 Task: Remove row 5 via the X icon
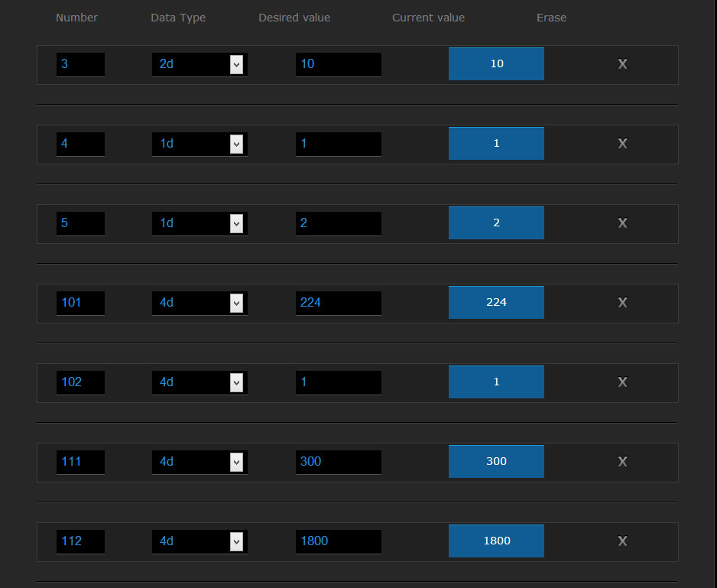coord(622,223)
